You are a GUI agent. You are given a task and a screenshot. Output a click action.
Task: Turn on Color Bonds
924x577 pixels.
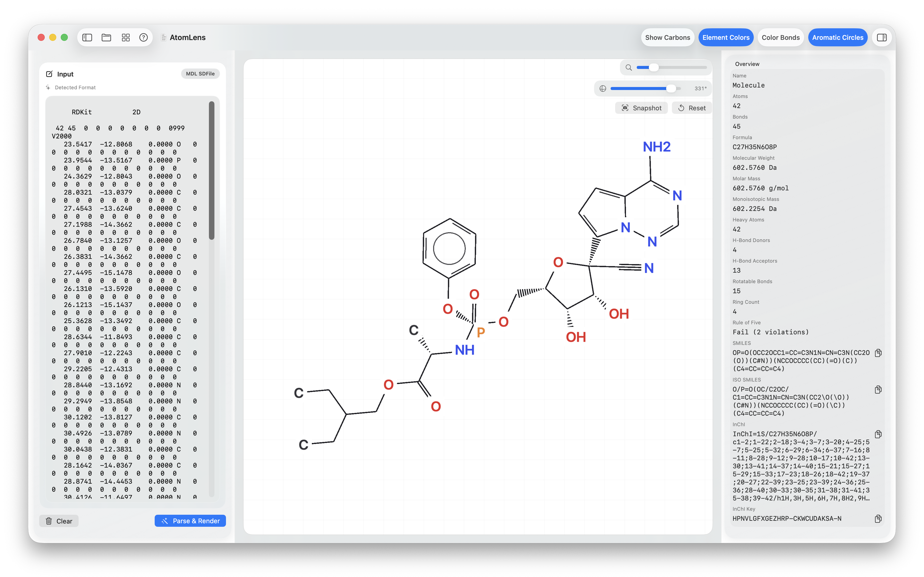(781, 38)
